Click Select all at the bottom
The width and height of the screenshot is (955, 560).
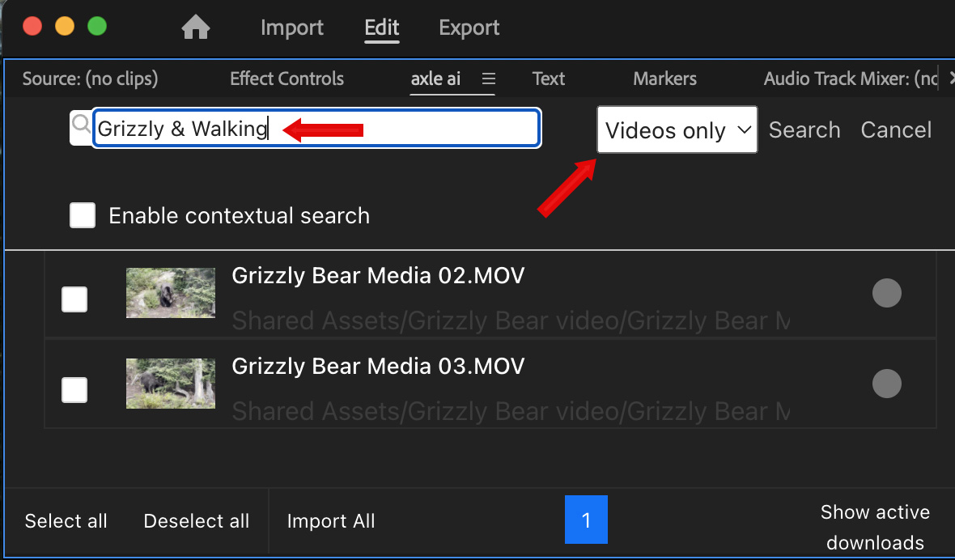click(66, 521)
